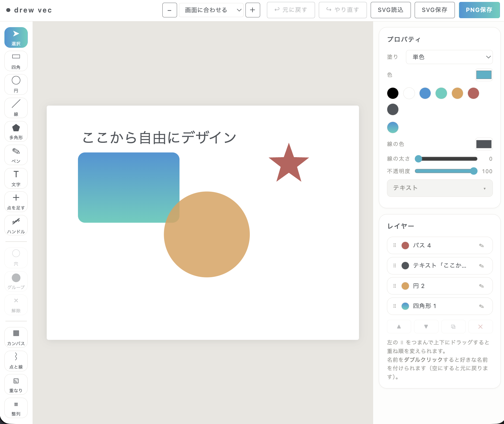Move layer down with ▼ button
Image resolution: width=504 pixels, height=424 pixels.
coord(426,327)
